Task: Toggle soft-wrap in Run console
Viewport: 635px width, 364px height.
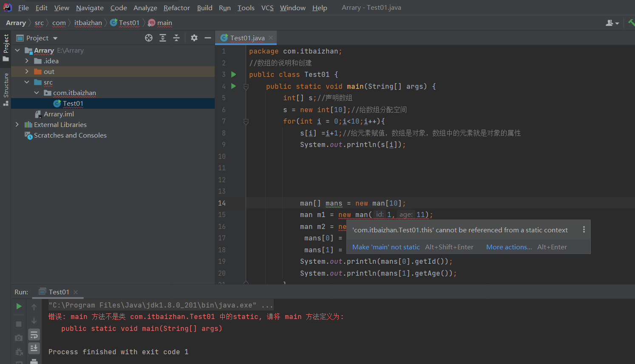Action: tap(34, 335)
